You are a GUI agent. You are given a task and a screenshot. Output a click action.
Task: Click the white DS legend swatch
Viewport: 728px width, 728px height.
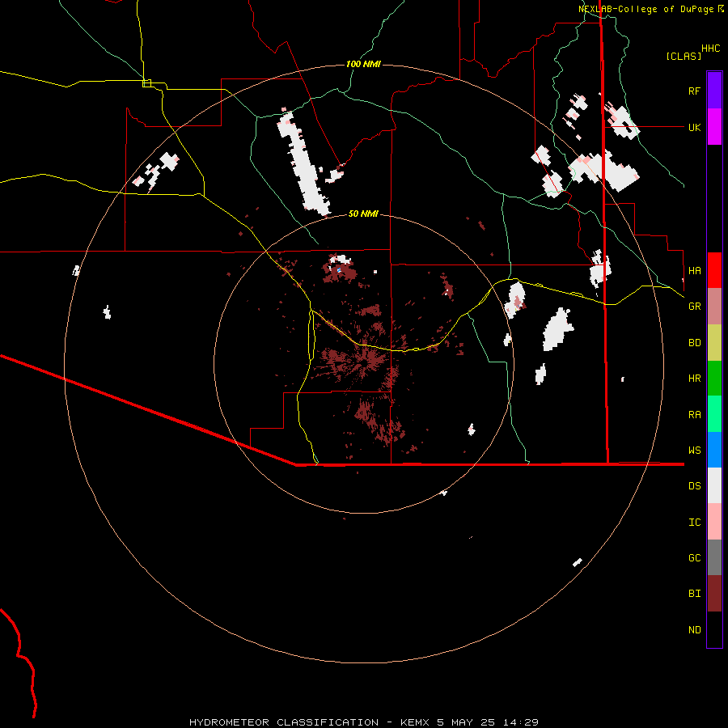pos(714,485)
